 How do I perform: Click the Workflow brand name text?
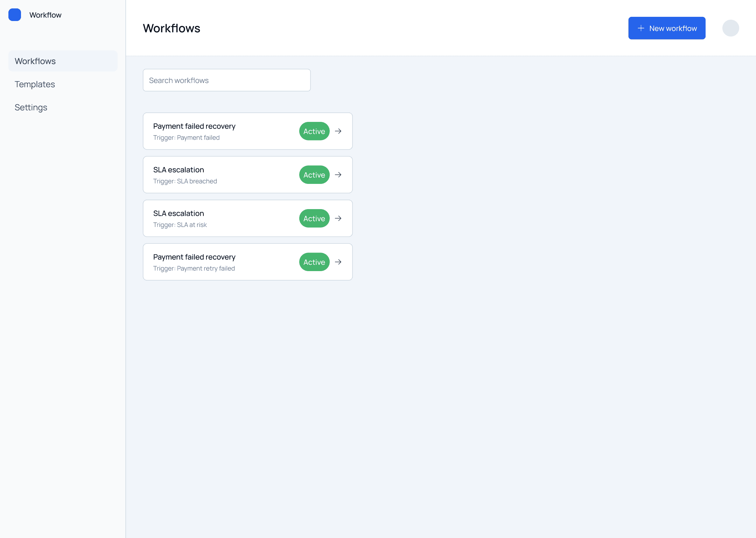45,15
